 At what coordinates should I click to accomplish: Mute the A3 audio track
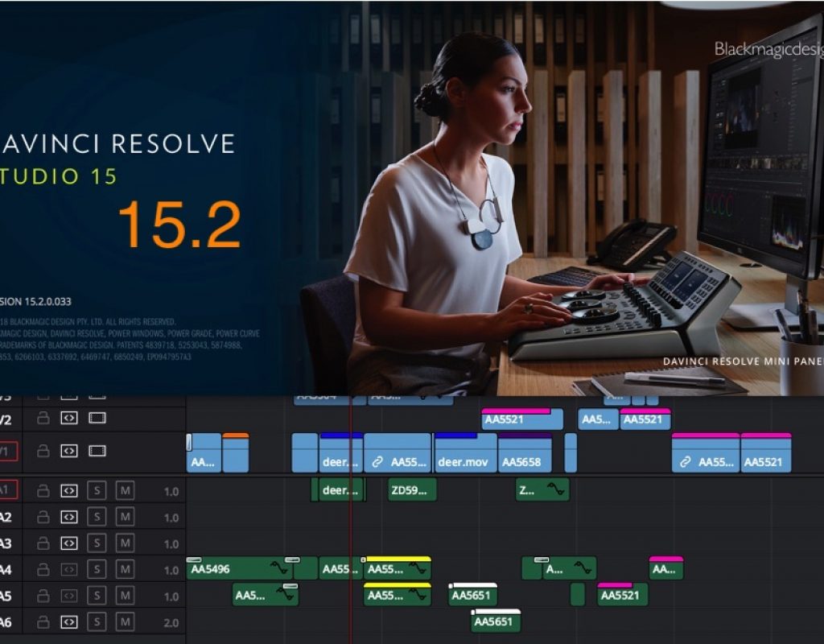125,543
